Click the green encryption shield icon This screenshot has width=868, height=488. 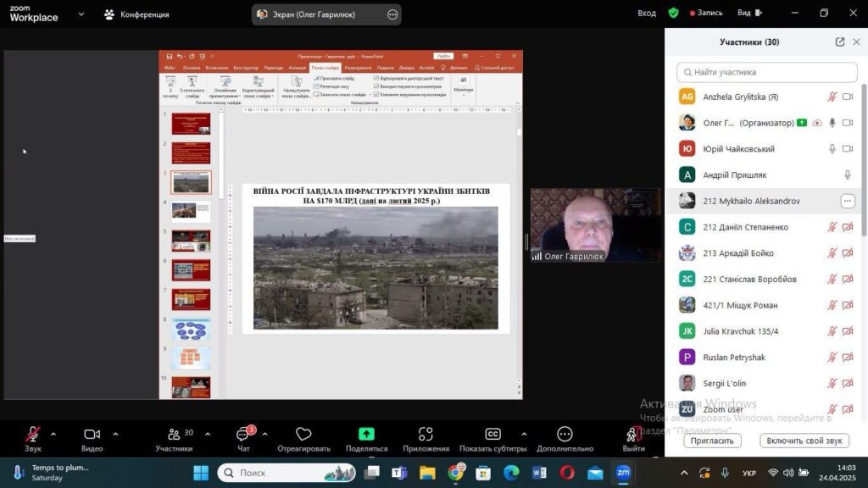[673, 14]
